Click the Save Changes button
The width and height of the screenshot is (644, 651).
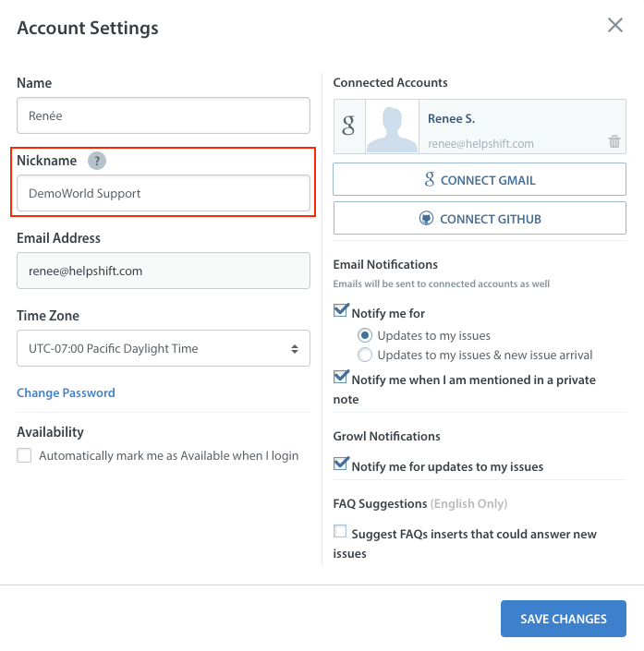pos(564,619)
